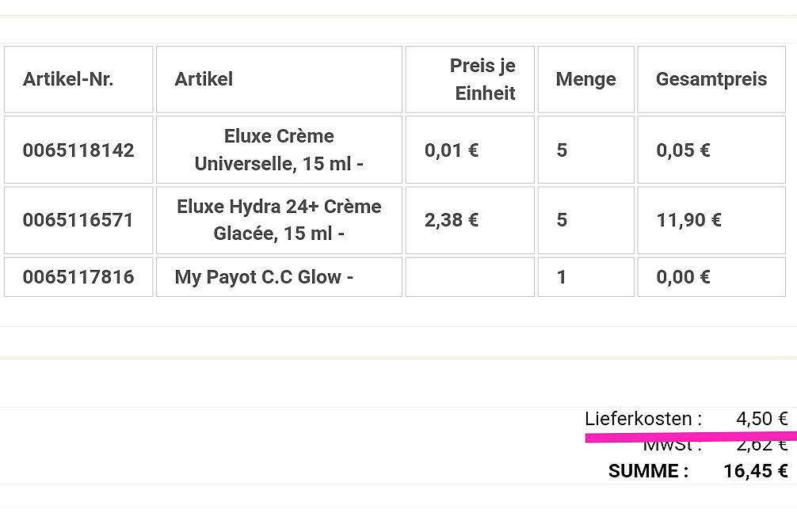
Task: Click the SUMME total of 16,45 €
Action: (x=755, y=472)
